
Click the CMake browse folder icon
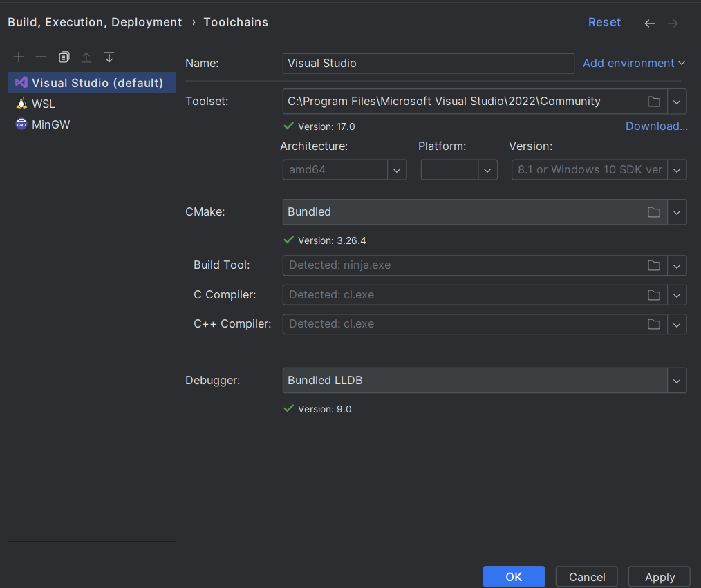click(x=653, y=212)
